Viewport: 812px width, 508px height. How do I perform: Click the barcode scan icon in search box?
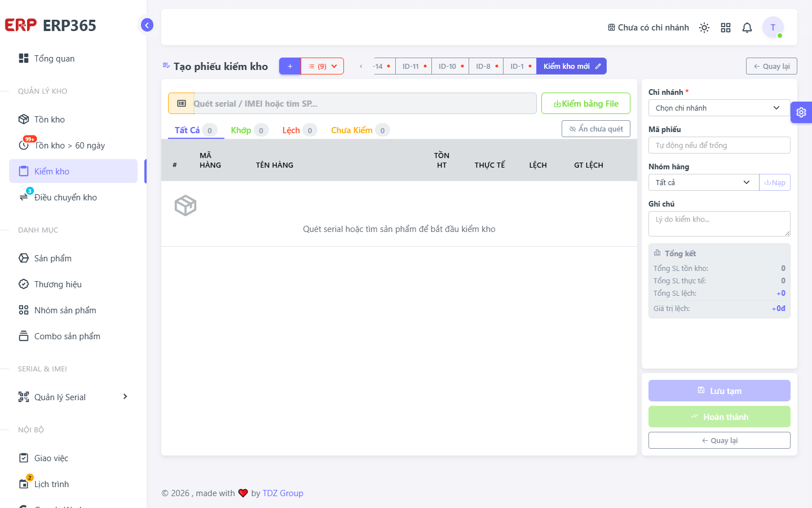182,103
